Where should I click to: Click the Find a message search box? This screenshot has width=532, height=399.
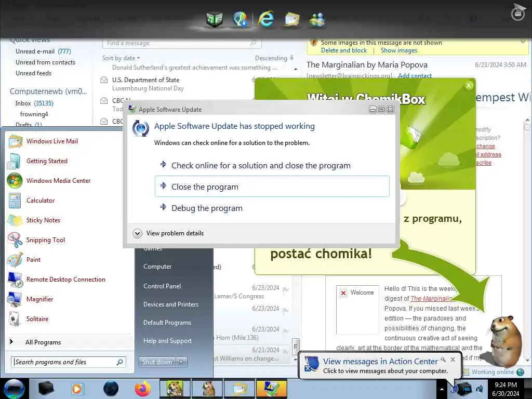click(x=182, y=43)
